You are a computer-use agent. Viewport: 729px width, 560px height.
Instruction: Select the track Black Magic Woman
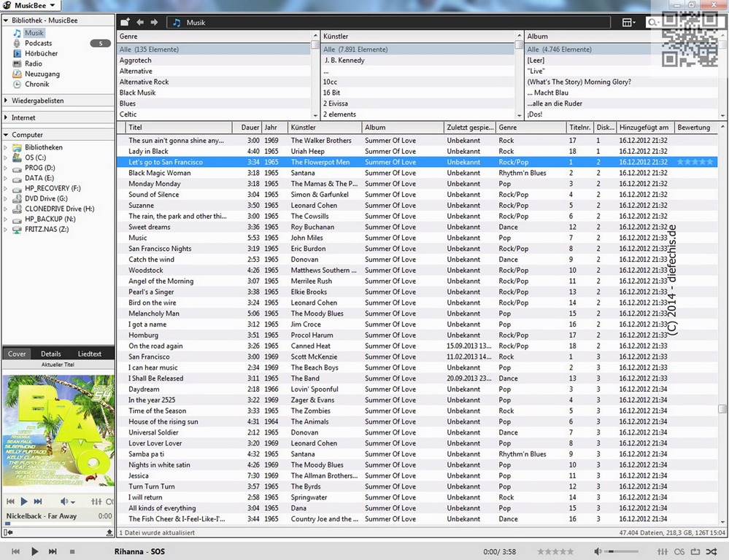[417, 173]
